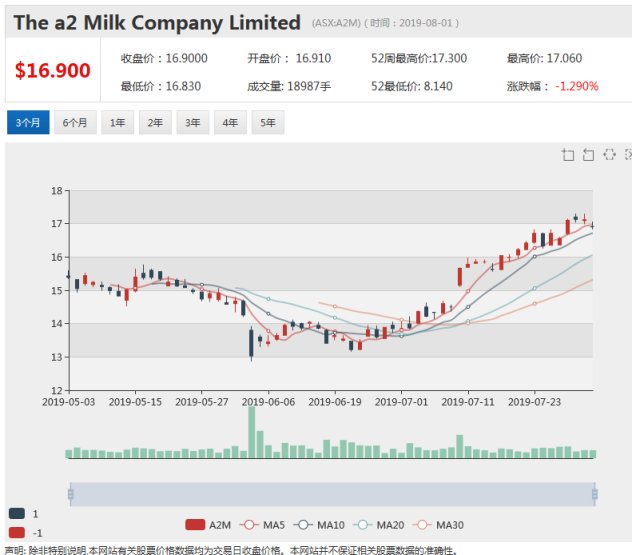
Task: Click the left handle of data zoom slider
Action: (71, 494)
